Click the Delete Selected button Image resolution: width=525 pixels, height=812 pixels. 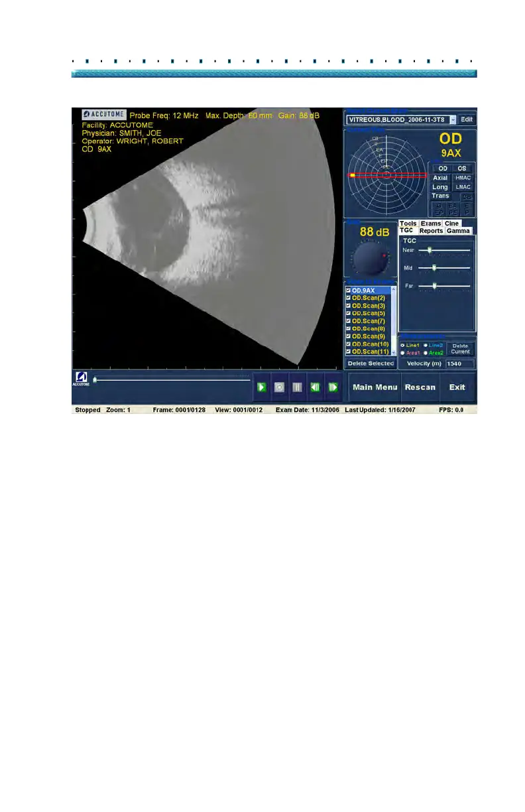370,364
